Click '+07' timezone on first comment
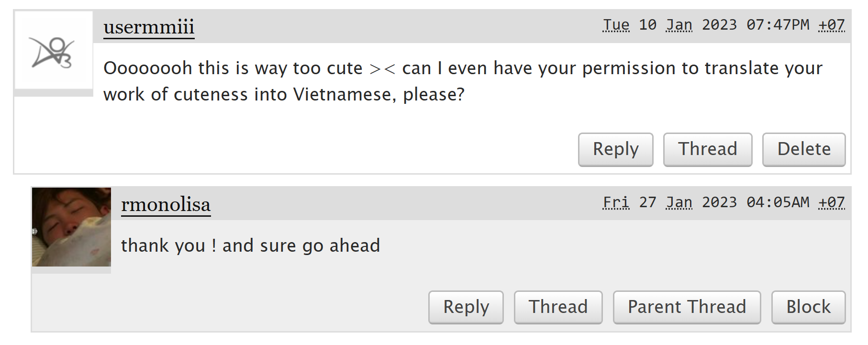Image resolution: width=868 pixels, height=345 pixels. [x=832, y=25]
